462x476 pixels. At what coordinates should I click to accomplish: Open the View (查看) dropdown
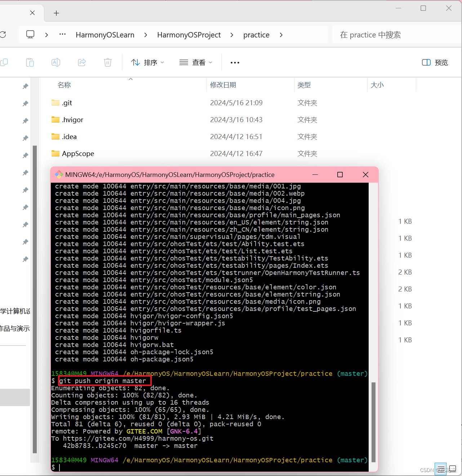(196, 62)
